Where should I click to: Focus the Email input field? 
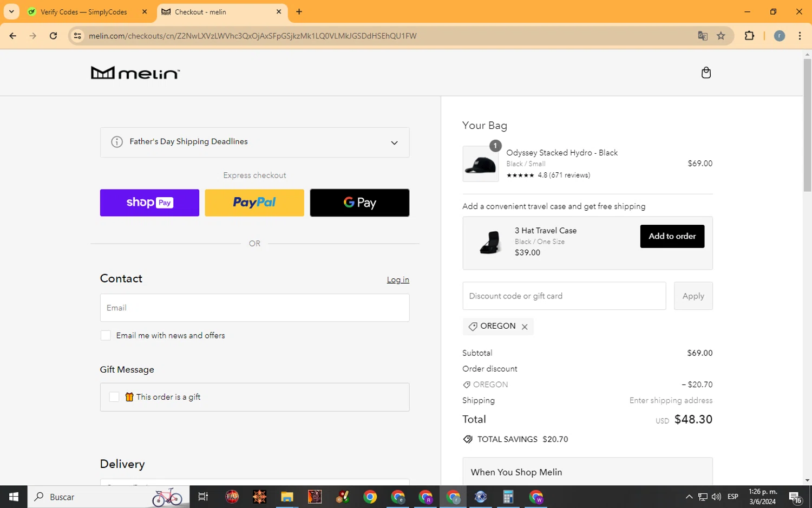pos(254,308)
